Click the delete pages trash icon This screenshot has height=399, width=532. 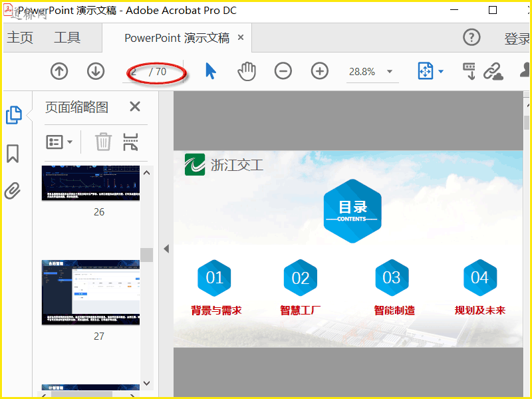pyautogui.click(x=103, y=142)
